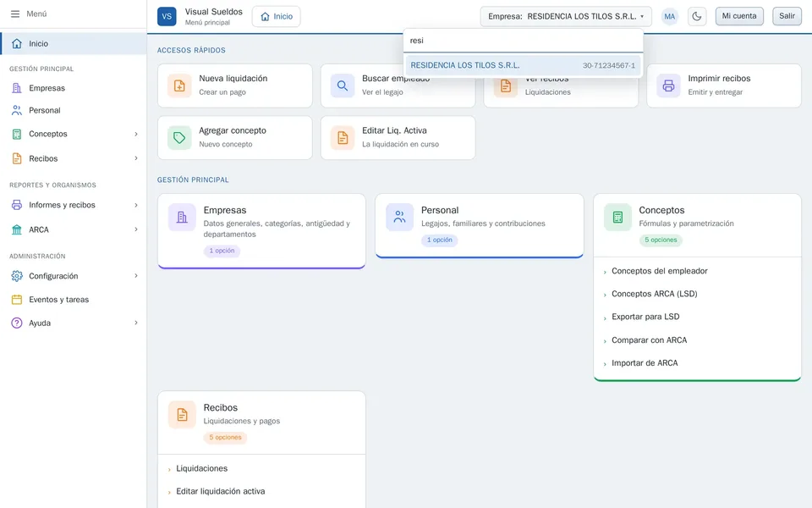Click the hamburger Menú icon
This screenshot has width=812, height=508.
click(15, 14)
